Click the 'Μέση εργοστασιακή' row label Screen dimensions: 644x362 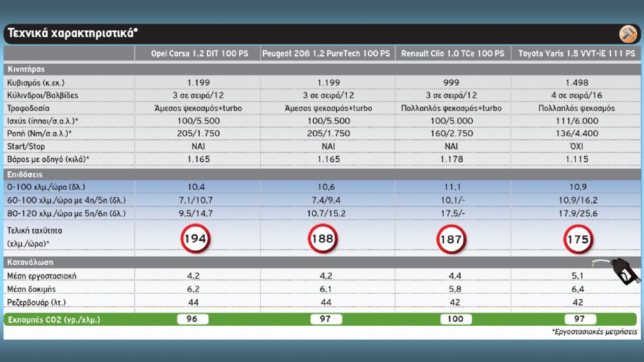(x=41, y=276)
